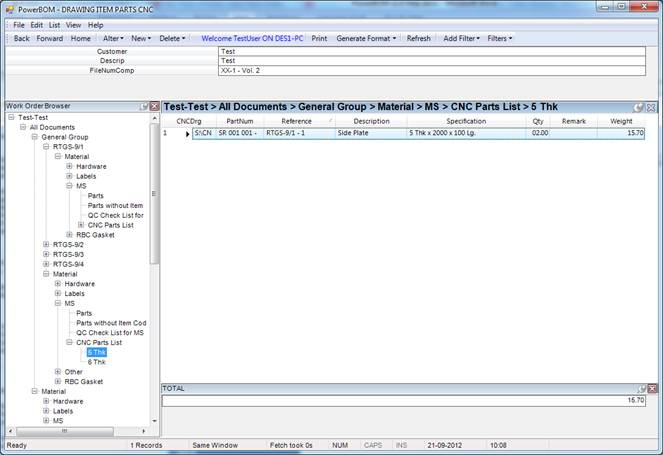Image resolution: width=663 pixels, height=455 pixels.
Task: Expand the RBC Gasket node under RTGS-9/1
Action: (69, 235)
